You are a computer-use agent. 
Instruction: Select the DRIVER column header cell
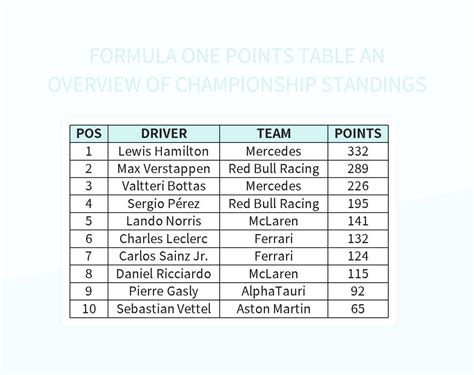click(164, 134)
